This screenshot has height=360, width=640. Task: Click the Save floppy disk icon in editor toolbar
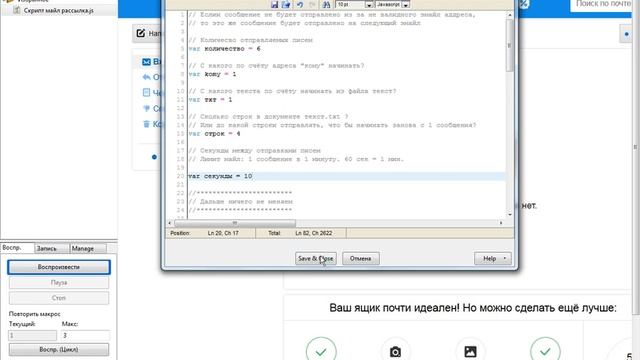(274, 4)
